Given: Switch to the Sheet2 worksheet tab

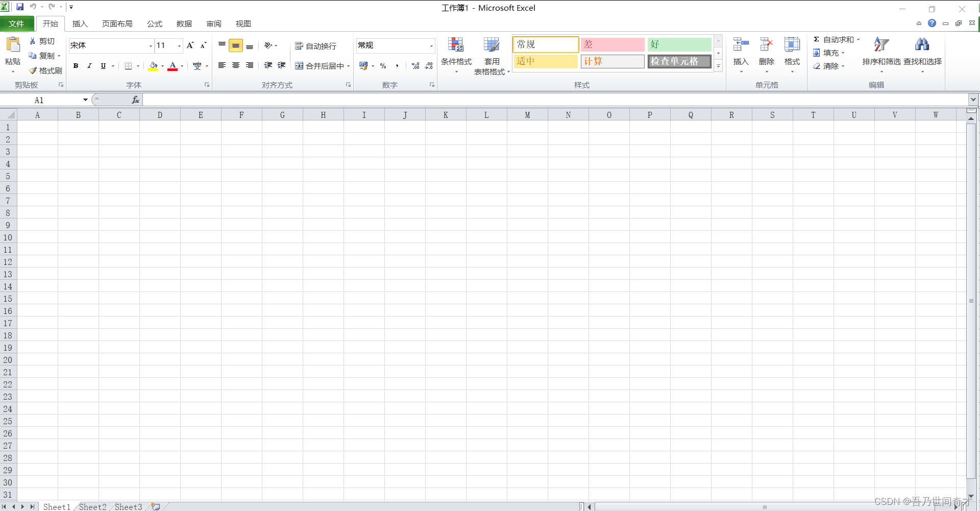Looking at the screenshot, I should pos(92,506).
